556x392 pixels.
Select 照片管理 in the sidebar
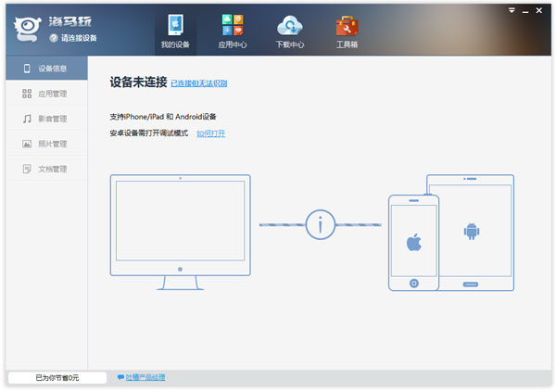46,144
